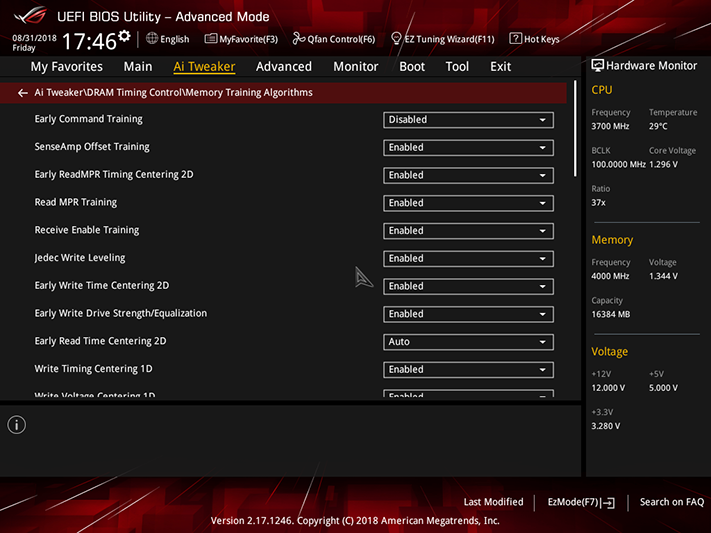Click the Core Voltage 1.296 V value
Image resolution: width=711 pixels, height=533 pixels.
tap(663, 165)
